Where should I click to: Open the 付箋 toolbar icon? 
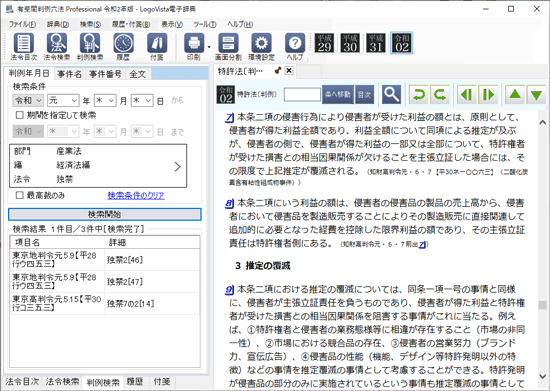157,47
